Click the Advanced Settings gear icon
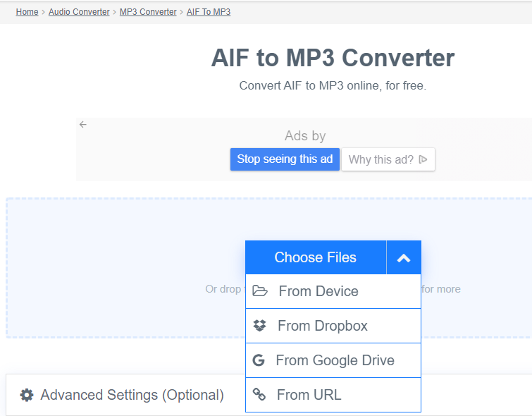The image size is (532, 416). click(x=27, y=395)
